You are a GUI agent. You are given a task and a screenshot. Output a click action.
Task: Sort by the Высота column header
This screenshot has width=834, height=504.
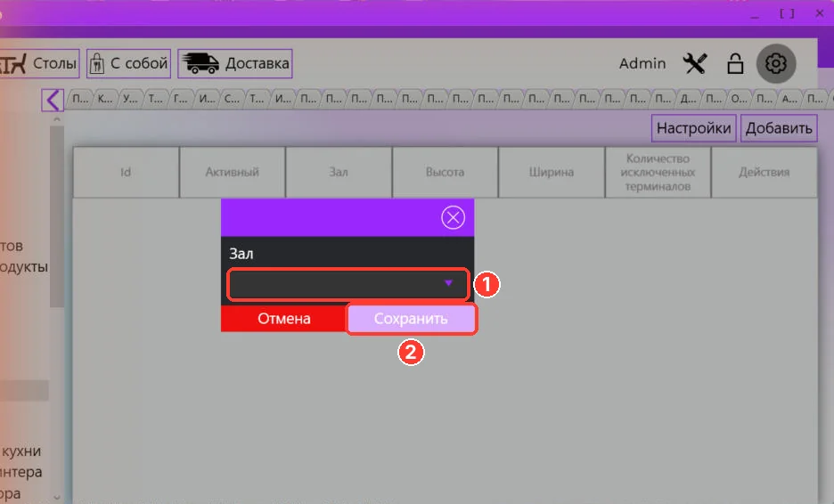coord(445,172)
